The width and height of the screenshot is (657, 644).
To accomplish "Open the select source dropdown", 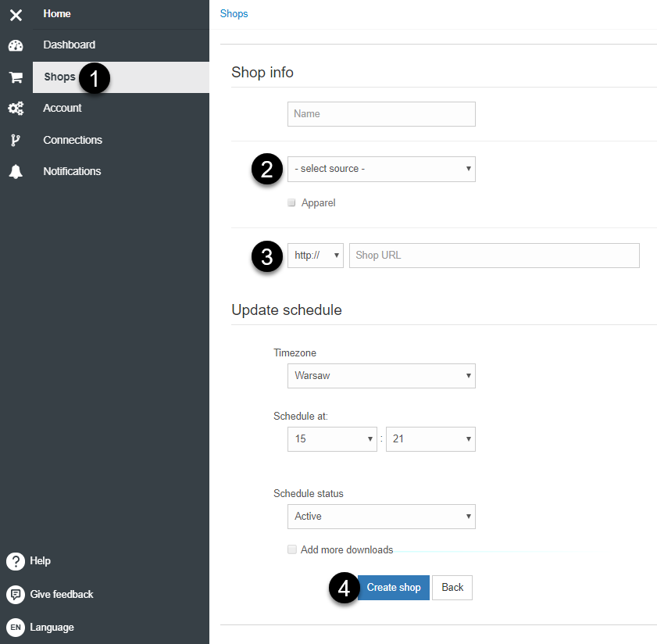I will pos(381,169).
